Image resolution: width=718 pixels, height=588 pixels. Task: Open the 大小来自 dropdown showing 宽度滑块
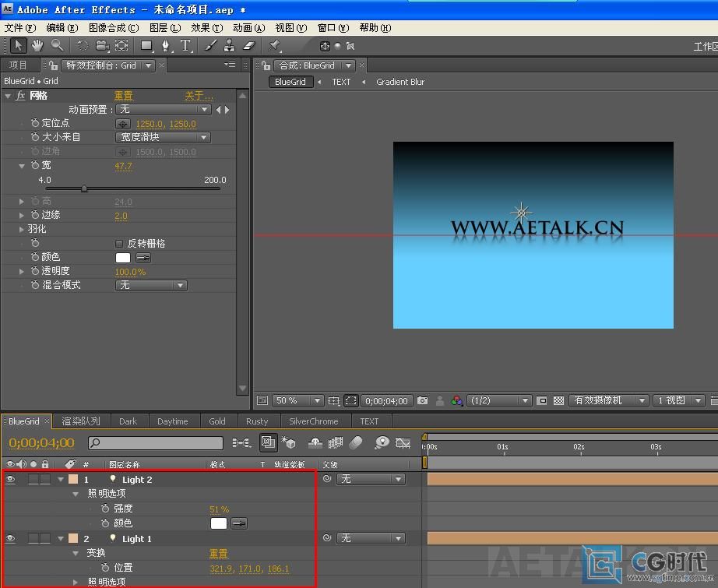point(163,137)
